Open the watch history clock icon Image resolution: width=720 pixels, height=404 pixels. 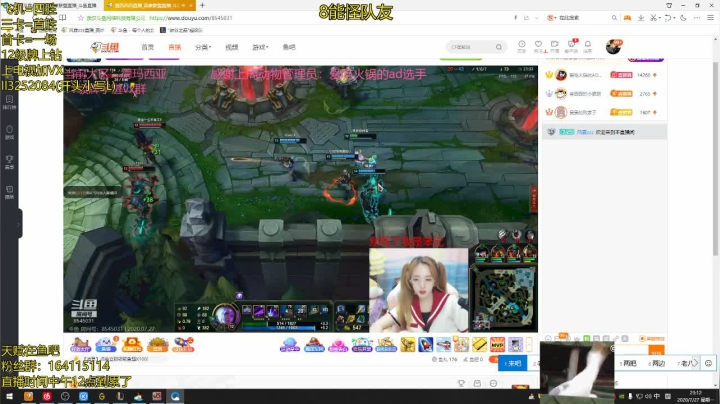click(x=522, y=46)
